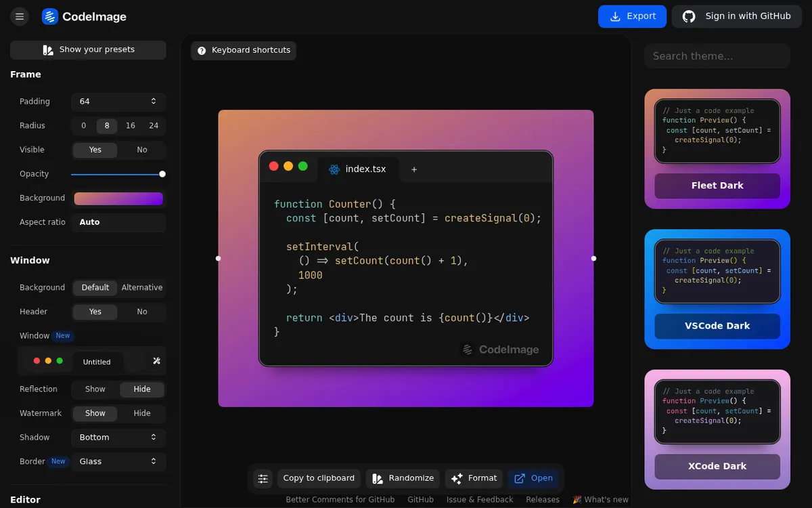Open the window style selector with Untitled preview
The width and height of the screenshot is (812, 508).
91,361
